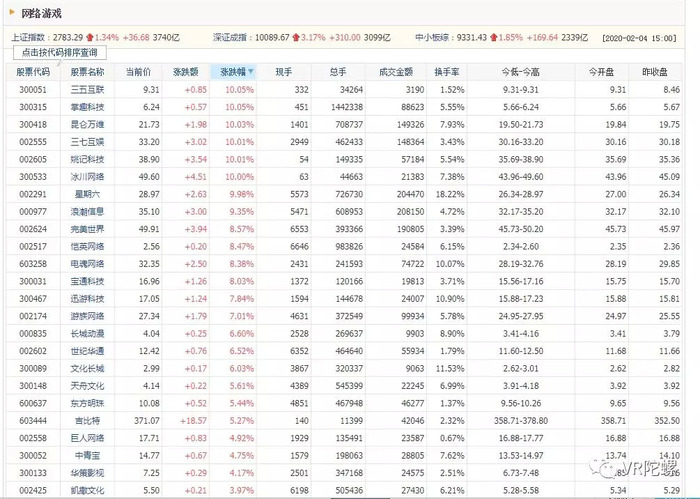Viewport: 700px width, 499px height.
Task: Open stock link 吉比特
Action: coord(88,420)
